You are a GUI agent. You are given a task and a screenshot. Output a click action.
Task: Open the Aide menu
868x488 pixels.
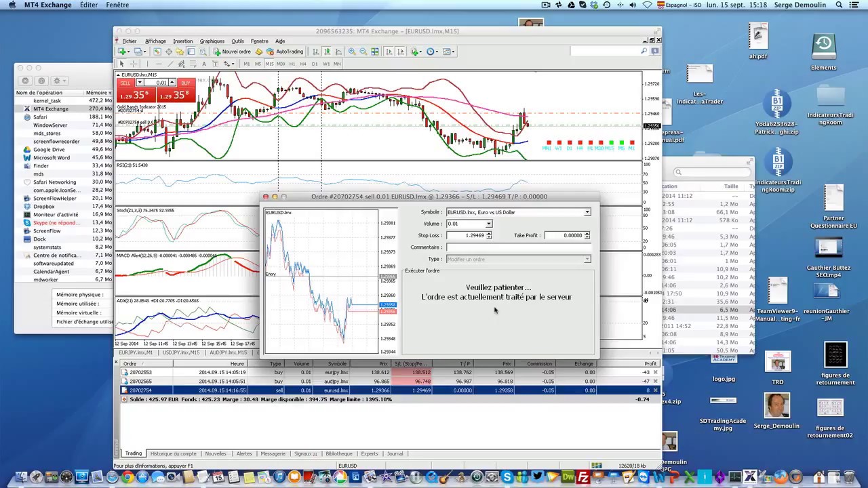279,41
